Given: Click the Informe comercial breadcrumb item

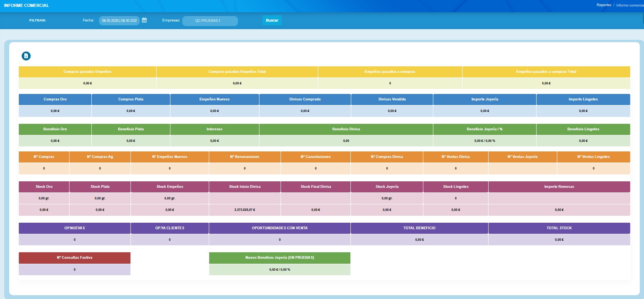Looking at the screenshot, I should pyautogui.click(x=629, y=5).
